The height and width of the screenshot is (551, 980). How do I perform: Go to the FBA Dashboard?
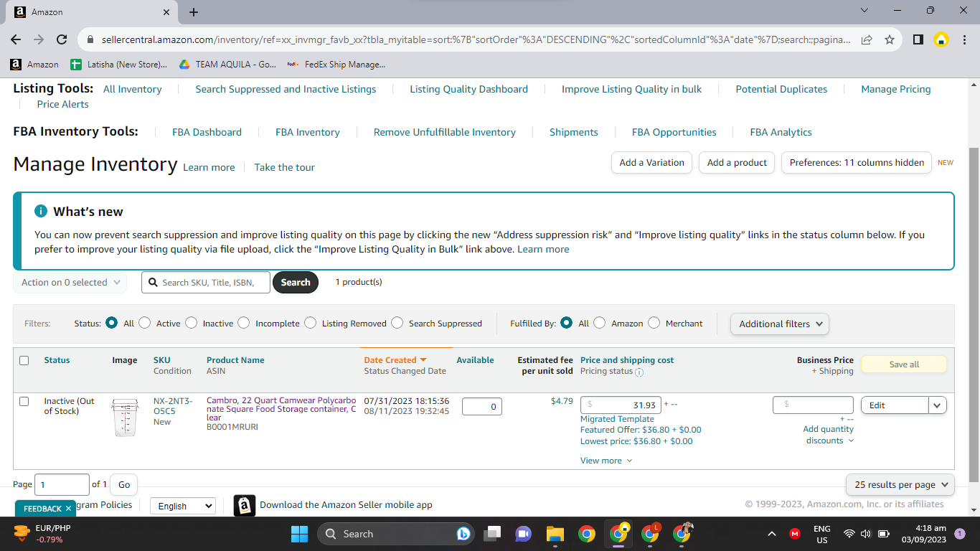pos(207,132)
